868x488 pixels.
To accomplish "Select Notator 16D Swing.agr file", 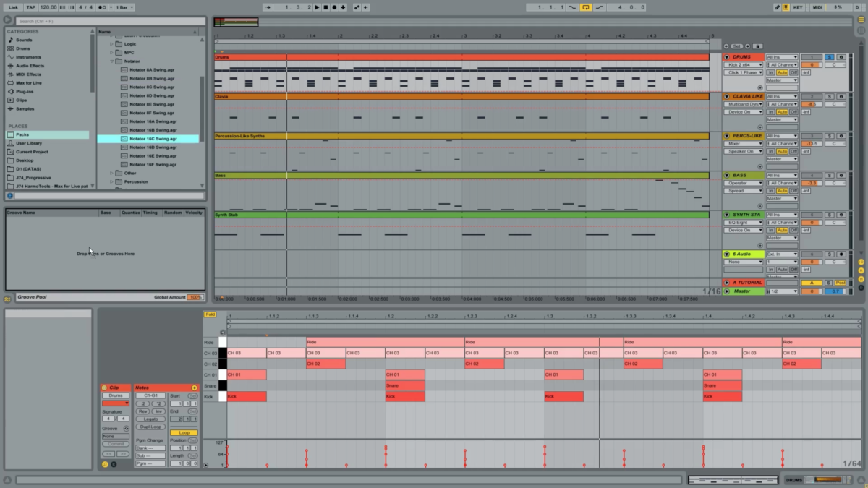I will [152, 147].
